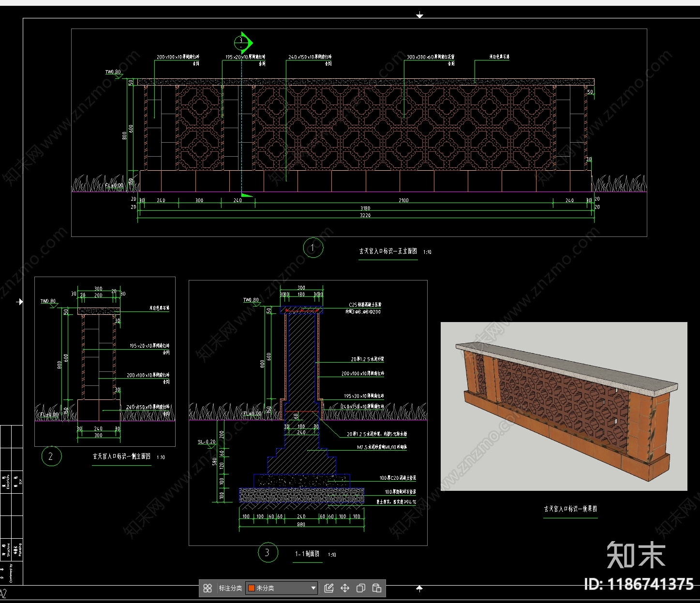Viewport: 700px width, 603px height.
Task: Click the 玄关宫入口标识-正立面图 title text
Action: pyautogui.click(x=388, y=251)
